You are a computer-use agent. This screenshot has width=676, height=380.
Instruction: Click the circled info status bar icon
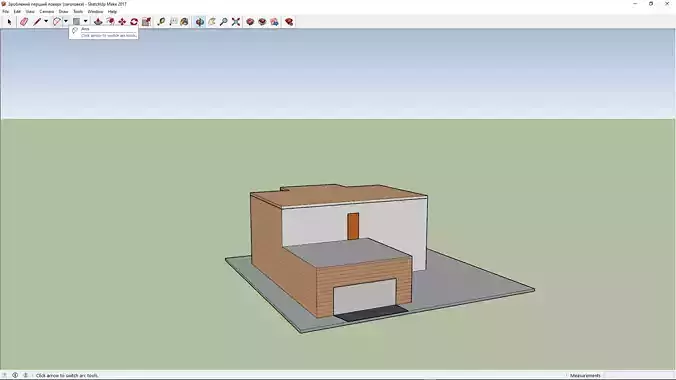[15, 375]
